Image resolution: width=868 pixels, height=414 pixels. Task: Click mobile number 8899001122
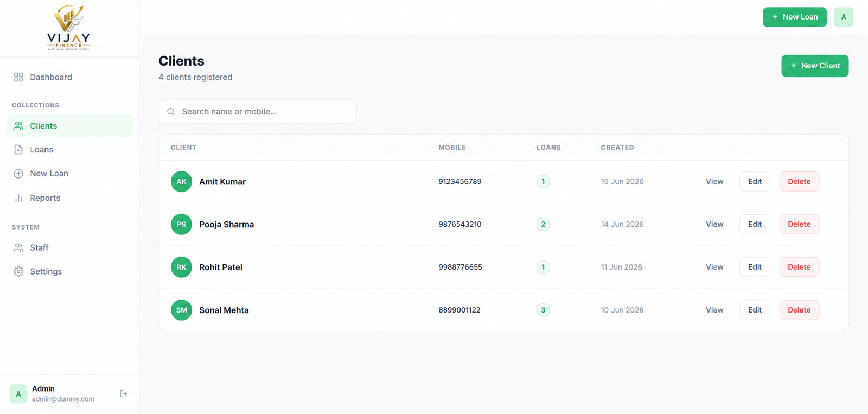[x=459, y=310]
